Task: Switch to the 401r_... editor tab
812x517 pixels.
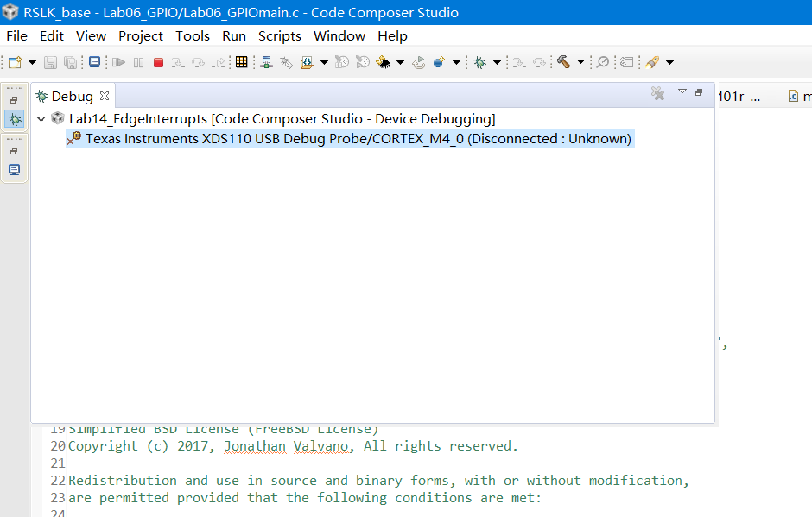Action: [x=739, y=97]
